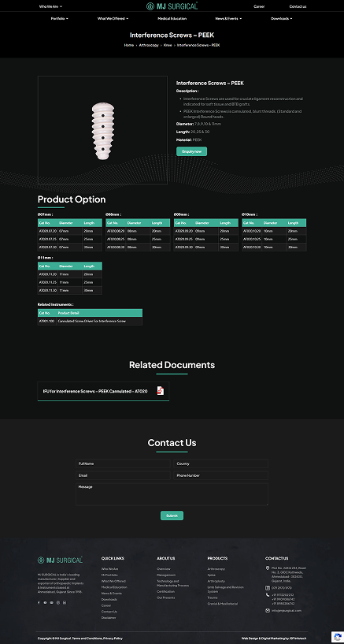The image size is (344, 644).
Task: Click the email envelope icon in the footer contact section
Action: click(x=268, y=610)
